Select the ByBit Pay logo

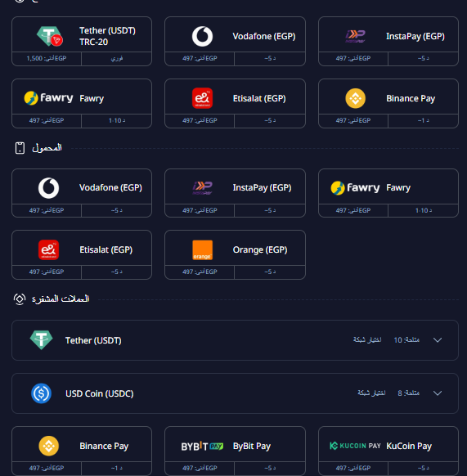tap(202, 447)
